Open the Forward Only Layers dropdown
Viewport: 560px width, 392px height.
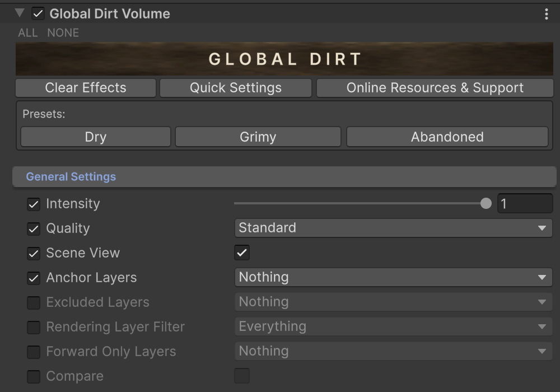[393, 351]
